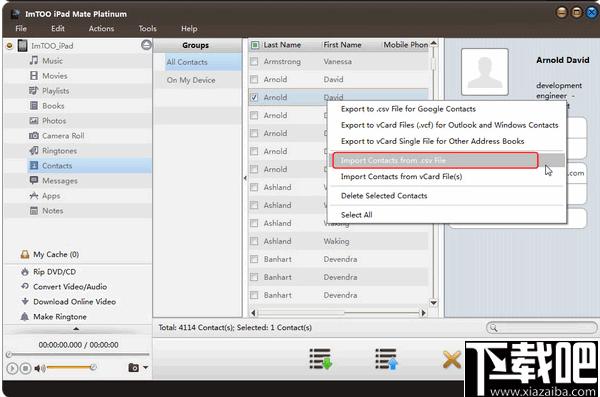Click the import list blue arrow icon
The image size is (600, 397).
[386, 359]
